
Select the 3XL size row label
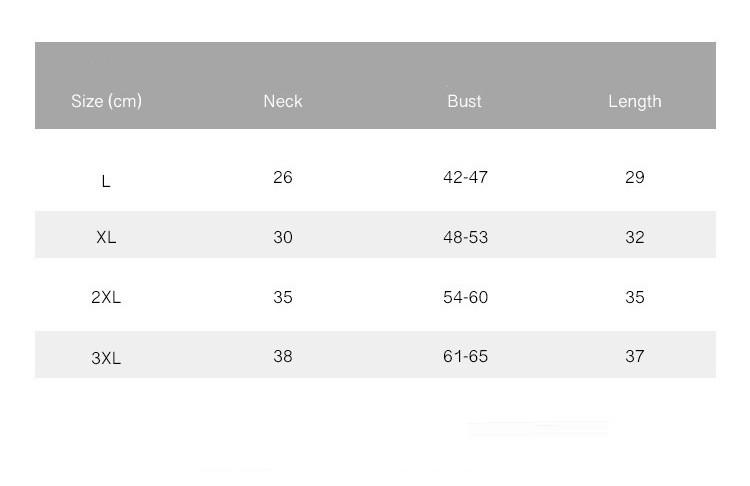click(x=106, y=358)
